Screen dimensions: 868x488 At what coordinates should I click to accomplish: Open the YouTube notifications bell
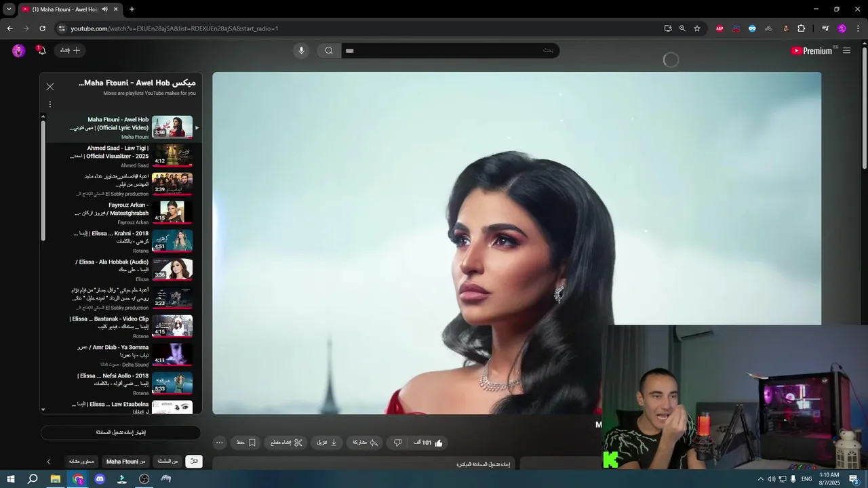tap(41, 50)
